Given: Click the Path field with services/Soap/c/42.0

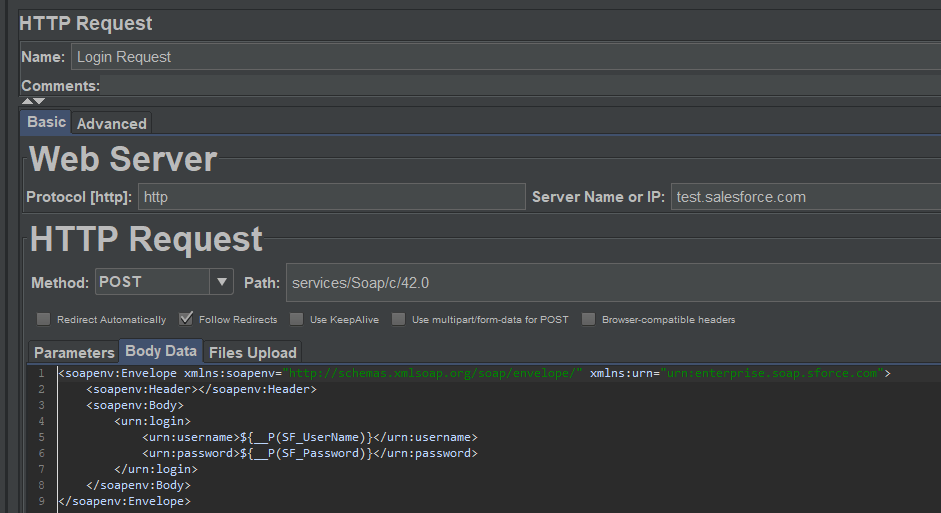Looking at the screenshot, I should click(x=612, y=283).
